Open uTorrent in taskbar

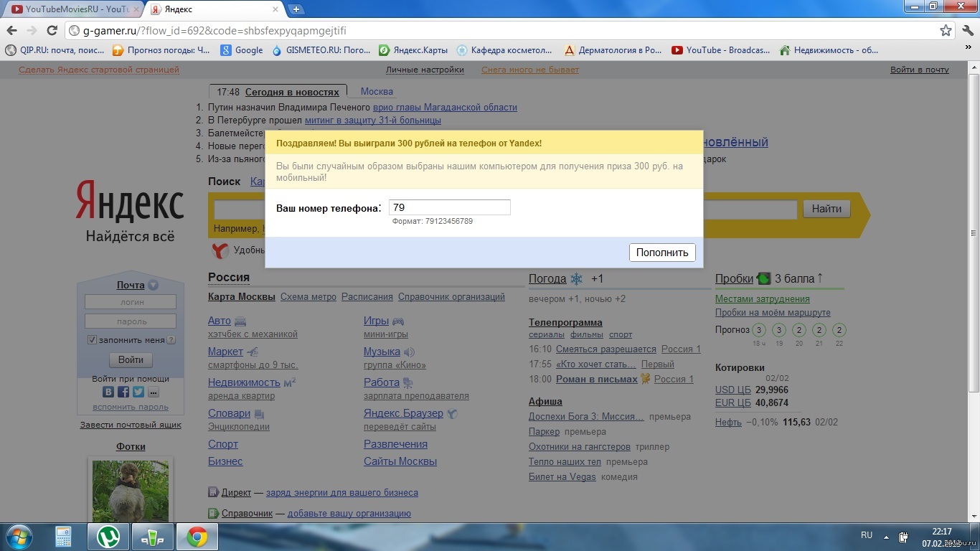point(108,537)
